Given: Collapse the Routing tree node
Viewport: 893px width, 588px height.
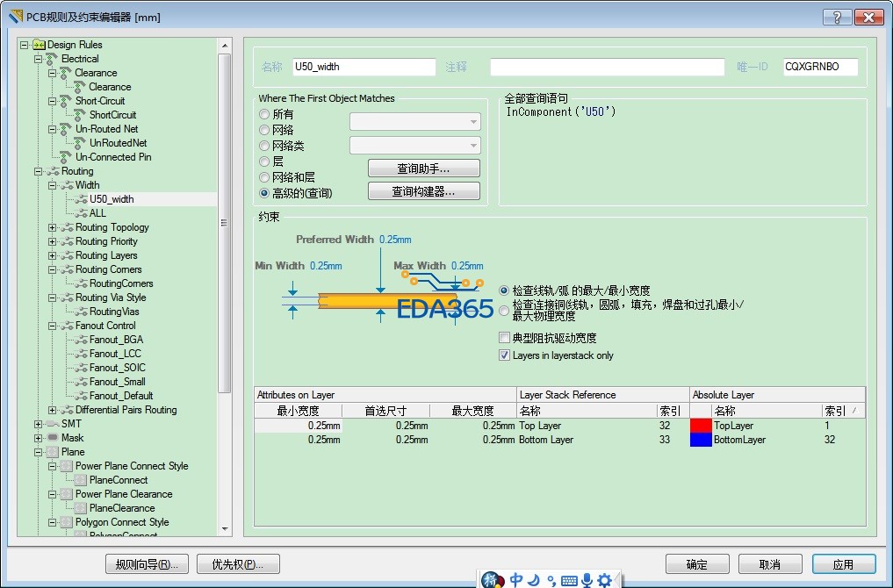Looking at the screenshot, I should [38, 171].
